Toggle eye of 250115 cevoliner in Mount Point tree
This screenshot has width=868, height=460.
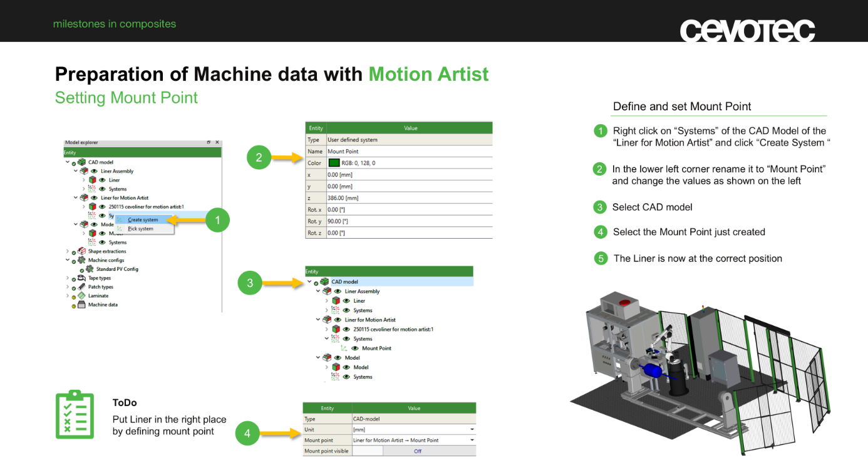[346, 329]
